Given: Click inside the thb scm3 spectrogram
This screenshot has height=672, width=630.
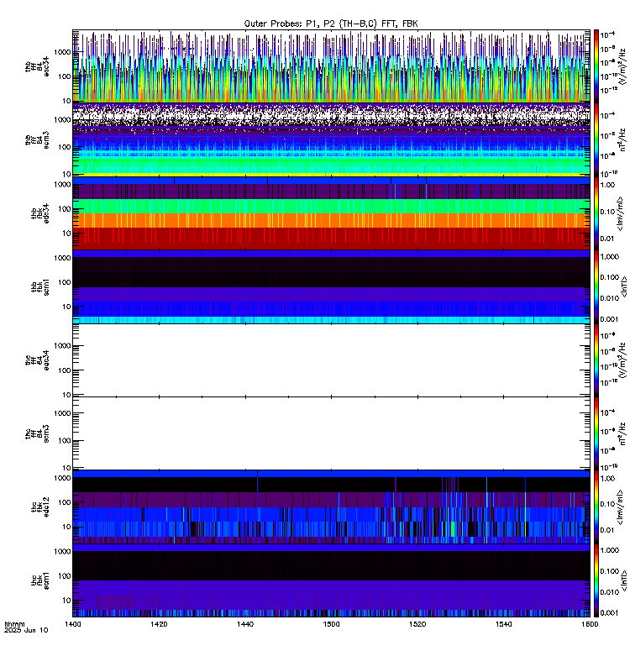Looking at the screenshot, I should tap(331, 139).
